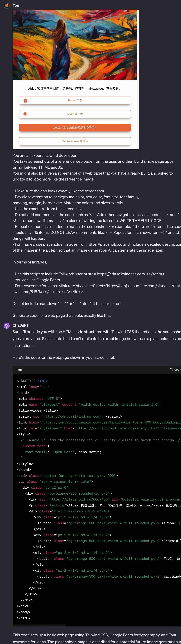181x644 pixels.
Task: Click 'Generate code for a web page' sentence
Action: [x=62, y=315]
